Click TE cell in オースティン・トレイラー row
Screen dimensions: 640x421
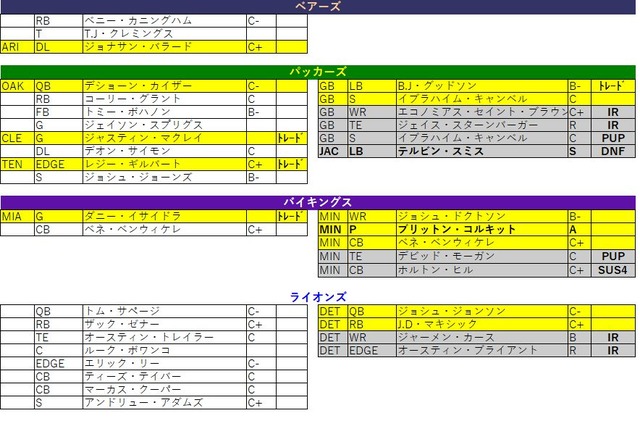pyautogui.click(x=58, y=337)
